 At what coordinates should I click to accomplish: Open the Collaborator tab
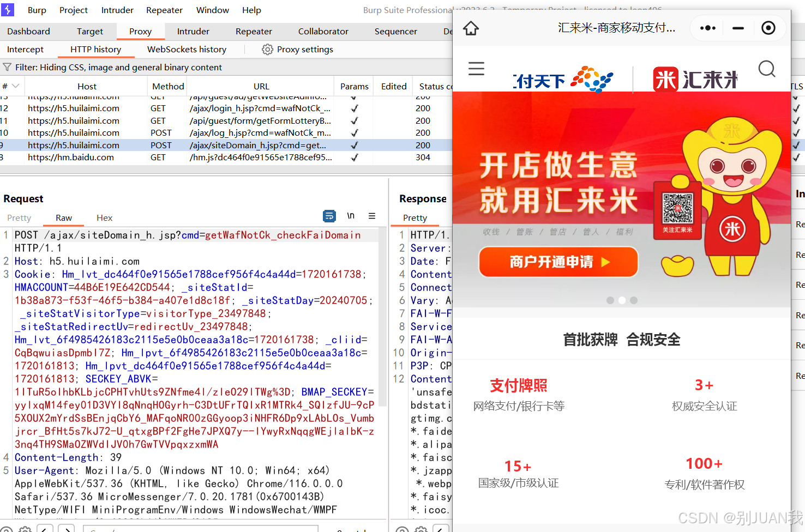point(323,31)
